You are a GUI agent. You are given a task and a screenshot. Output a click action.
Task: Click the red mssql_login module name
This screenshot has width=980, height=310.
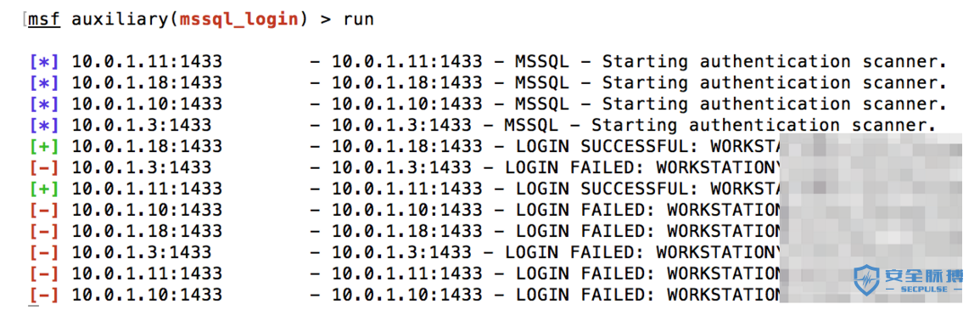239,20
